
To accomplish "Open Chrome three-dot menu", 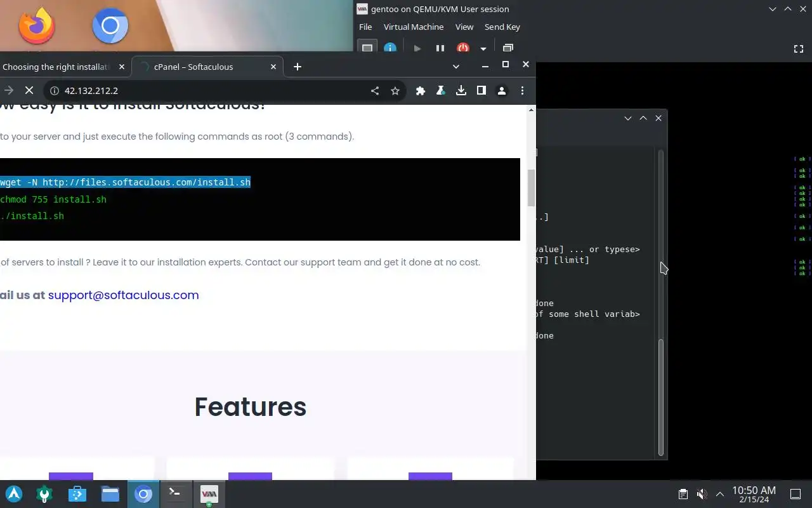I will [x=522, y=91].
